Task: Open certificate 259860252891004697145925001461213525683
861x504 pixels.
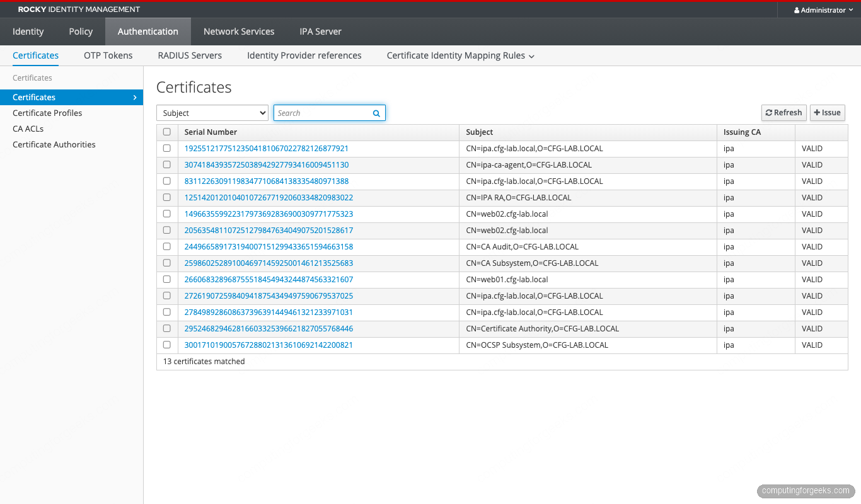Action: tap(269, 263)
